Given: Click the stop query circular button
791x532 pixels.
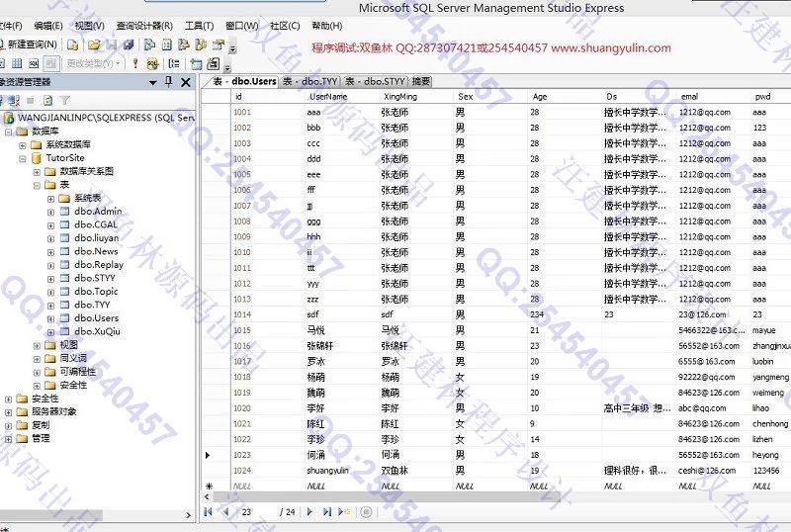Looking at the screenshot, I should coord(366,512).
